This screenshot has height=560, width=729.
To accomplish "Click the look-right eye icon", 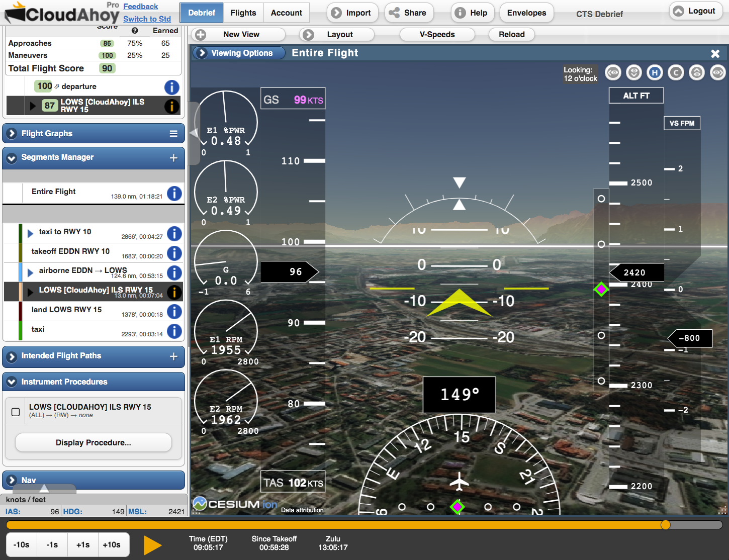I will [718, 73].
